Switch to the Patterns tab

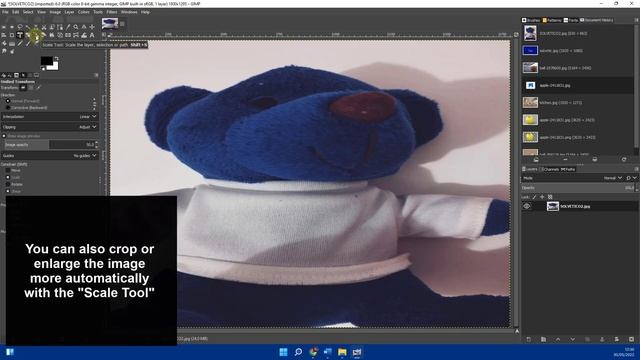pos(552,20)
